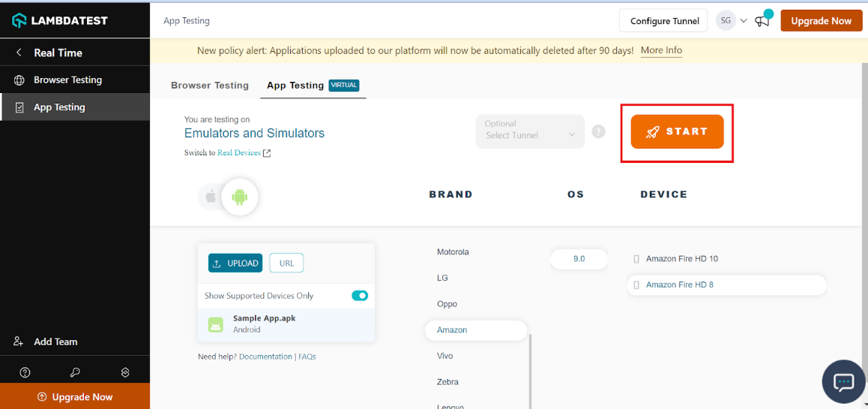868x409 pixels.
Task: Select OS version 9.0
Action: click(x=579, y=259)
